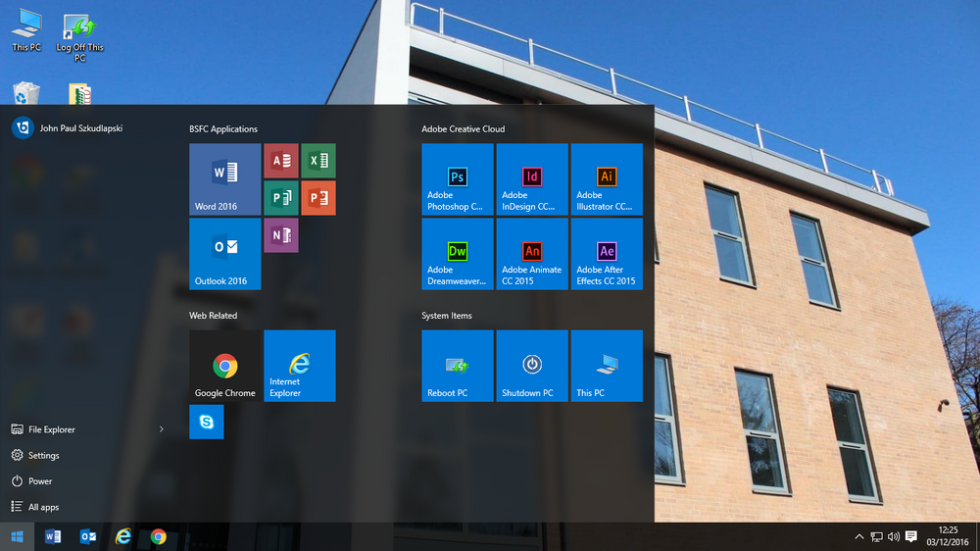Open Word from the taskbar

tap(53, 536)
